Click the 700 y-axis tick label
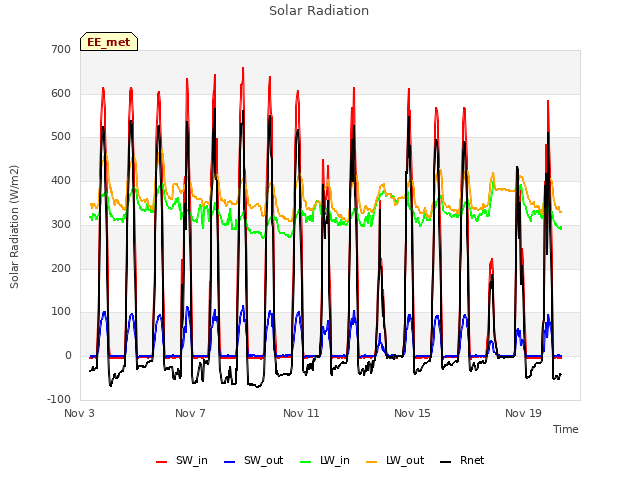This screenshot has height=480, width=640. click(x=61, y=49)
